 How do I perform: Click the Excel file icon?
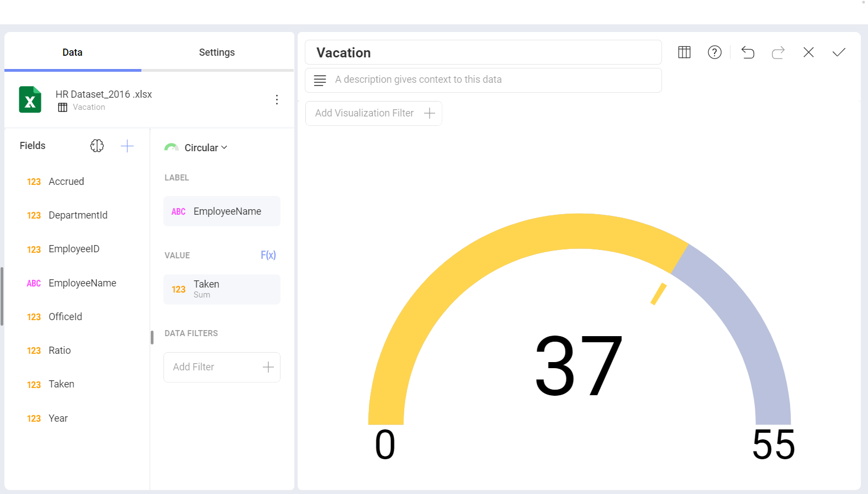click(30, 99)
